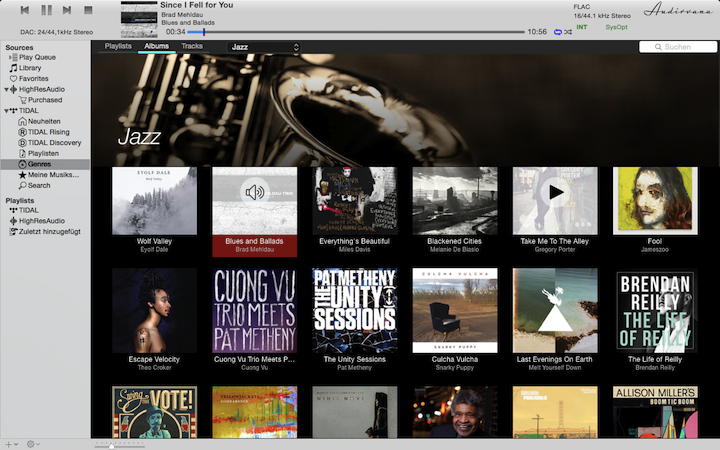This screenshot has height=450, width=720.
Task: Toggle the INT integer mode indicator
Action: (x=582, y=27)
